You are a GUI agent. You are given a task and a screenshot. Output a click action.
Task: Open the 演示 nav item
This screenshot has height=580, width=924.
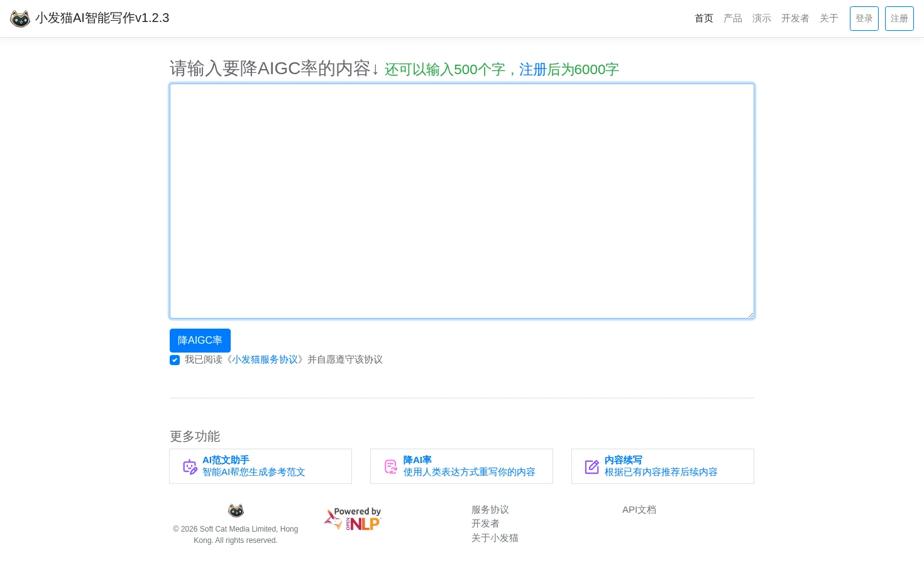[x=762, y=18]
